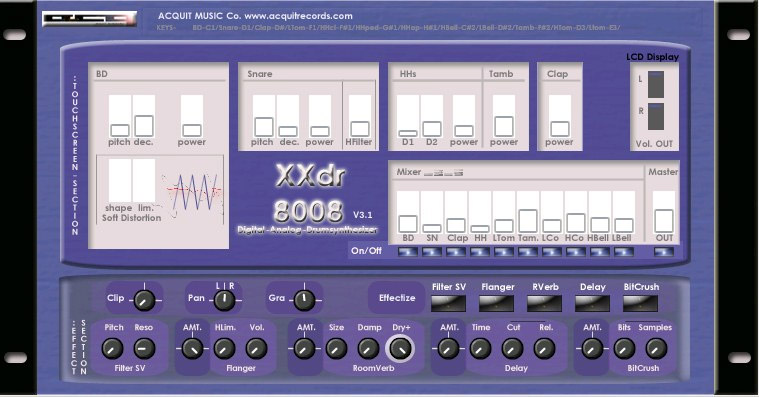
Task: Click the BD dec. slider handle
Action: tap(144, 126)
